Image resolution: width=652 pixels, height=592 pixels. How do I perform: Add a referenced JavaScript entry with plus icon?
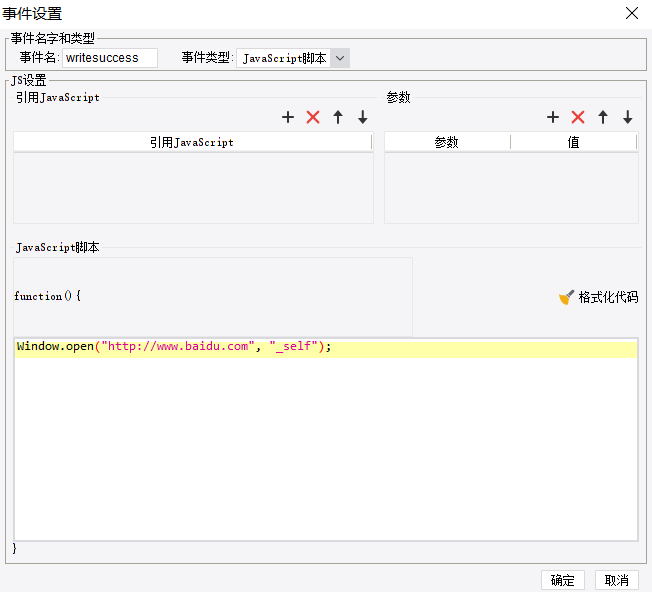(288, 117)
